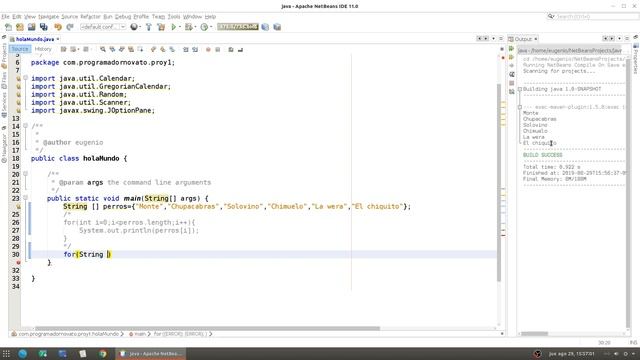Viewport: 640px width, 360px height.
Task: Launch Chrome from the taskbar
Action: pyautogui.click(x=103, y=354)
